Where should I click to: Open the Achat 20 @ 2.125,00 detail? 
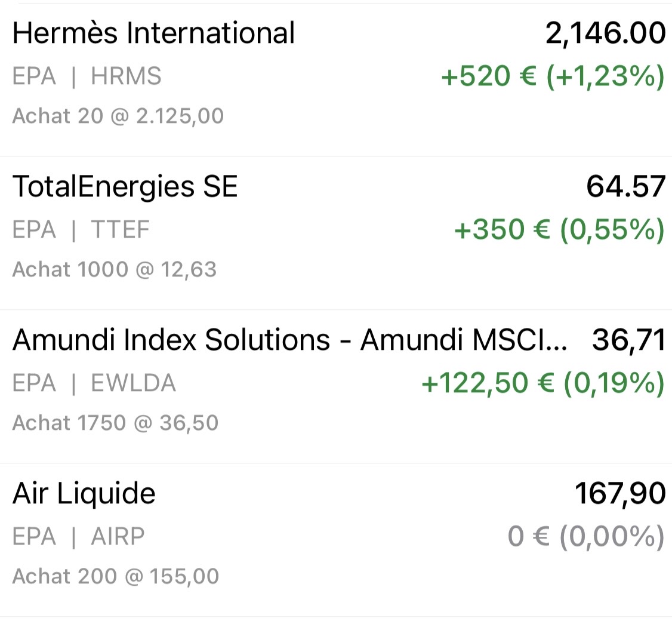coord(118,116)
